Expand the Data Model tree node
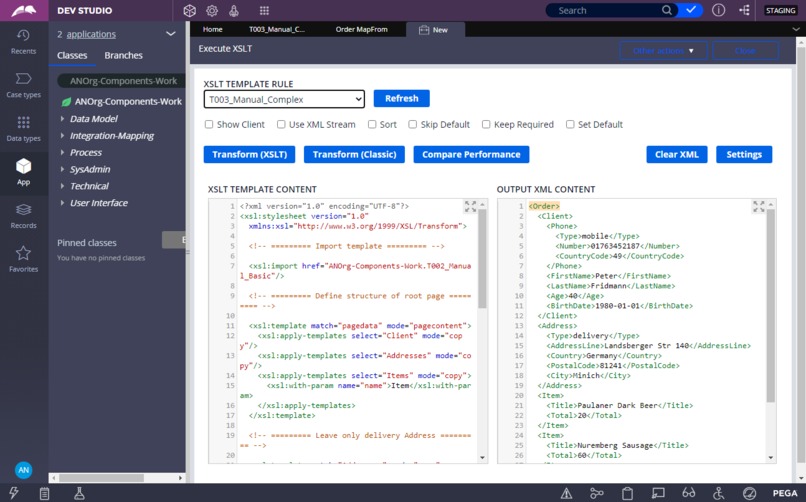Viewport: 806px width, 502px height. tap(62, 119)
